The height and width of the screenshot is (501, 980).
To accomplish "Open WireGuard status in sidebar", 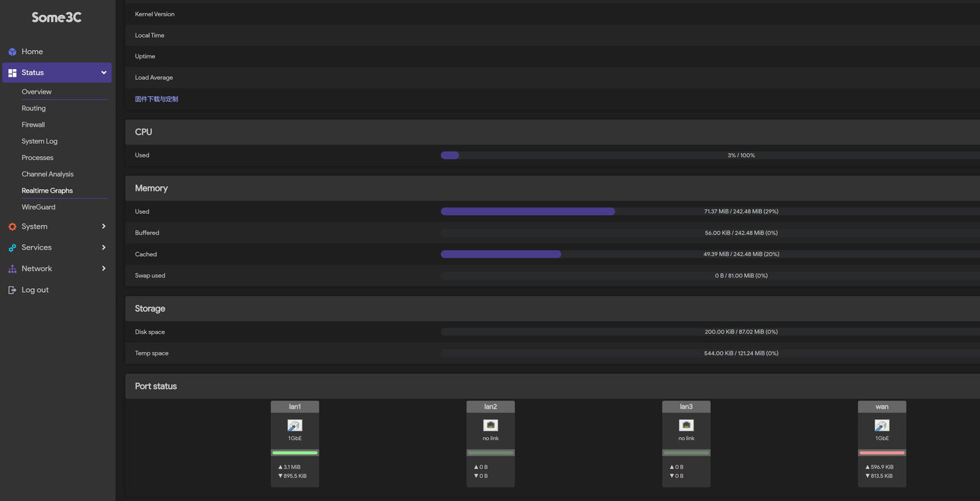I will pos(39,207).
